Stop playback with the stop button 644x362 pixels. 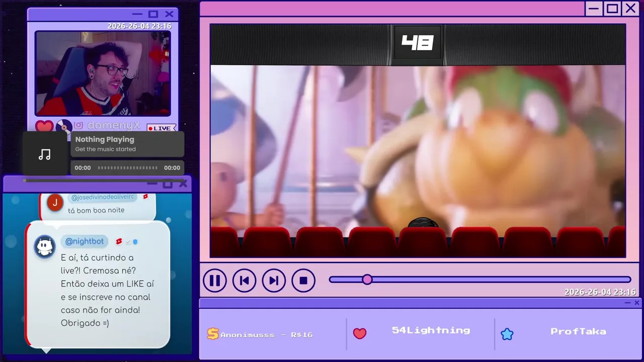pos(303,281)
